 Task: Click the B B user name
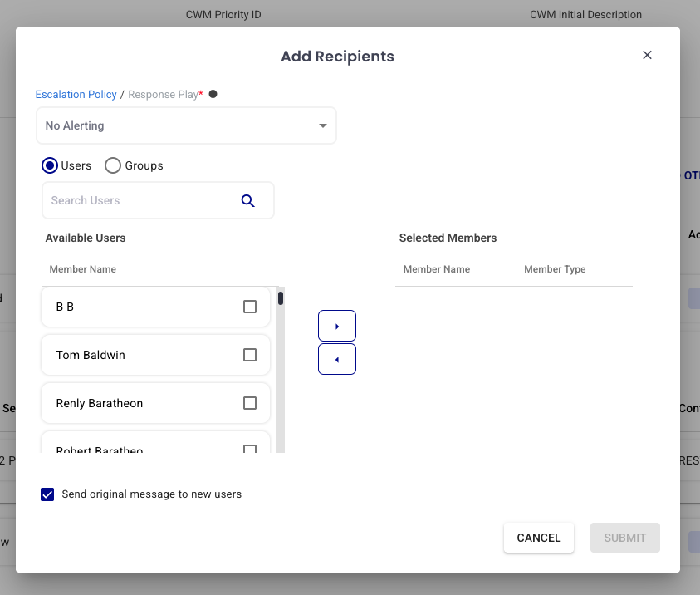click(x=65, y=307)
